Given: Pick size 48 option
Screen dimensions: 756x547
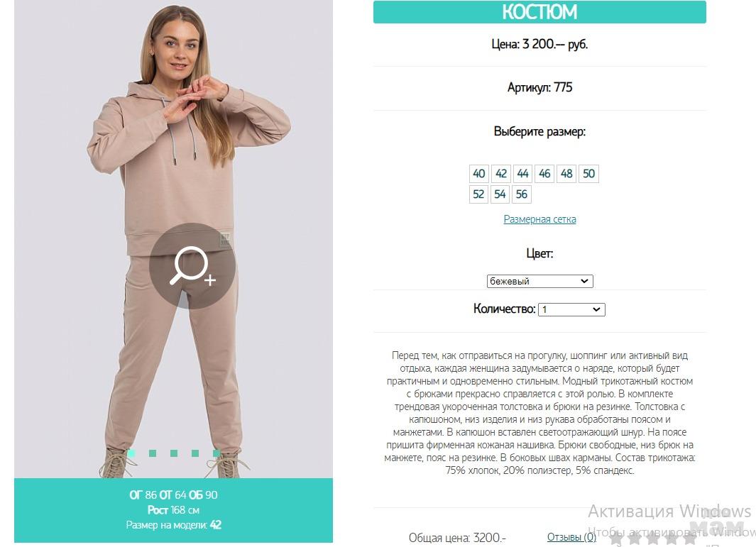Looking at the screenshot, I should 566,174.
